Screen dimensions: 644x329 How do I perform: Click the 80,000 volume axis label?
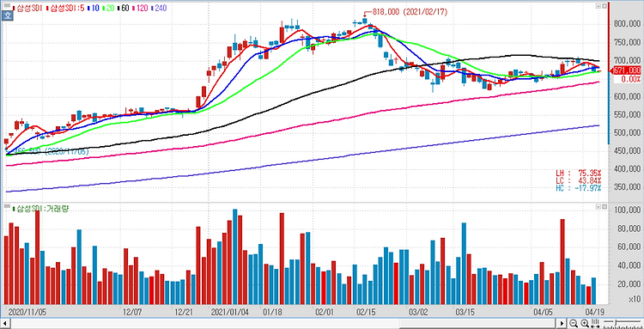(x=629, y=228)
